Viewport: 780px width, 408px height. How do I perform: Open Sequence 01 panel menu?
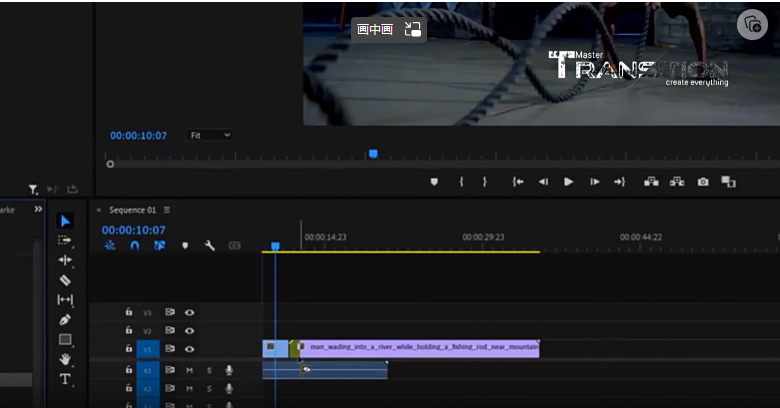click(167, 210)
